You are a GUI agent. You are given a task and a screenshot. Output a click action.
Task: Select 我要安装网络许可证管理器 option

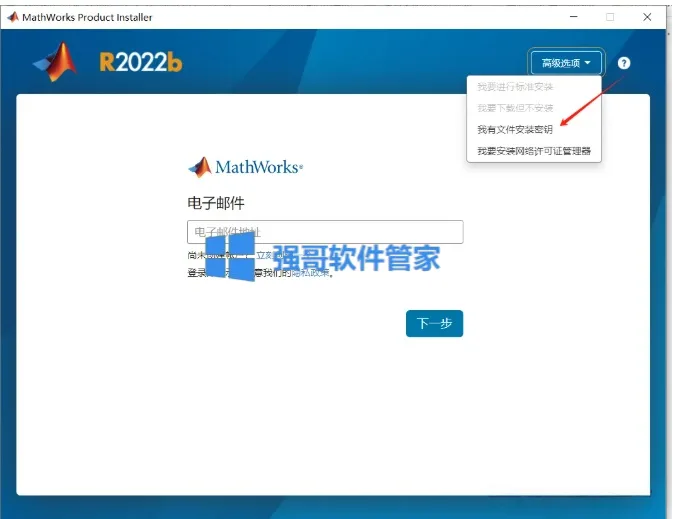coord(534,151)
